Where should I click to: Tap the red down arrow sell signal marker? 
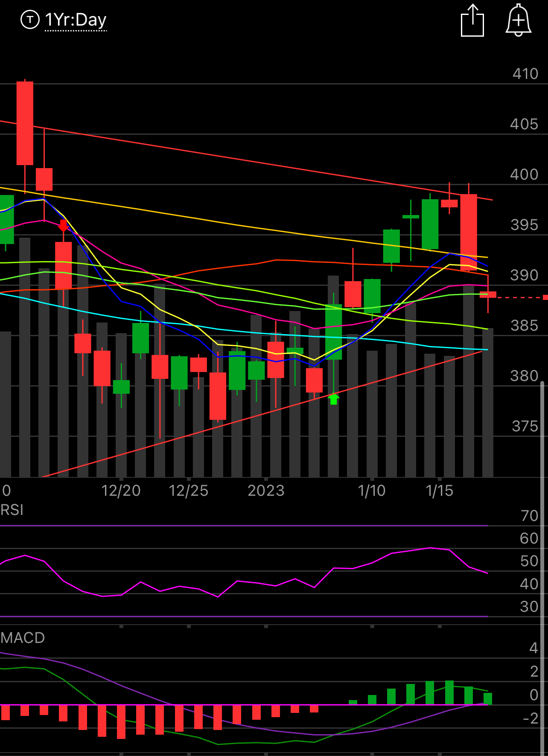(63, 226)
